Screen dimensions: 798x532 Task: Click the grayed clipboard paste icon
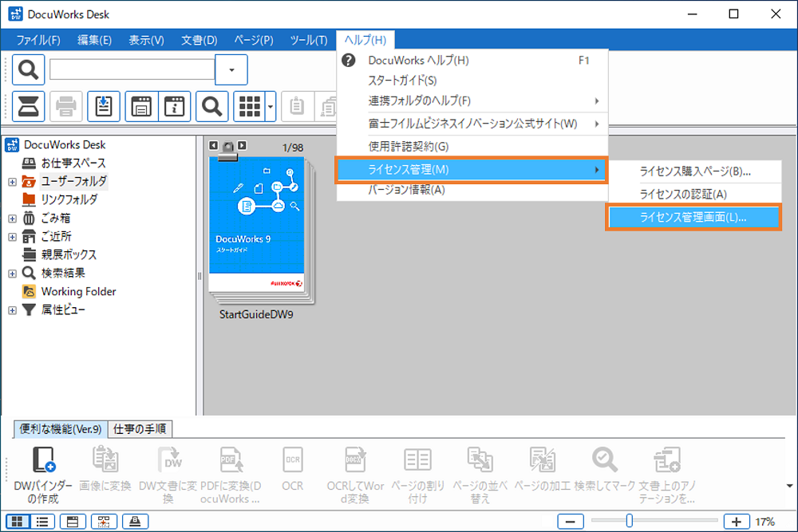297,106
